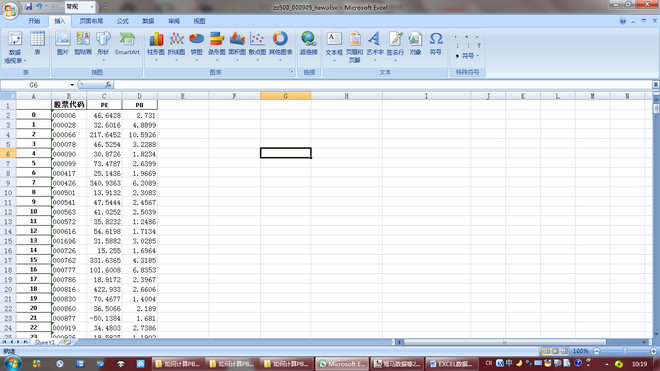Select the Insert (插入) tab
Screen dimensions: 660x371
[59, 21]
